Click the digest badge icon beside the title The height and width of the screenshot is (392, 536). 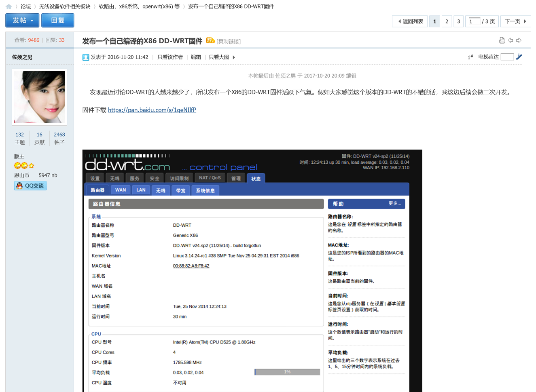210,40
